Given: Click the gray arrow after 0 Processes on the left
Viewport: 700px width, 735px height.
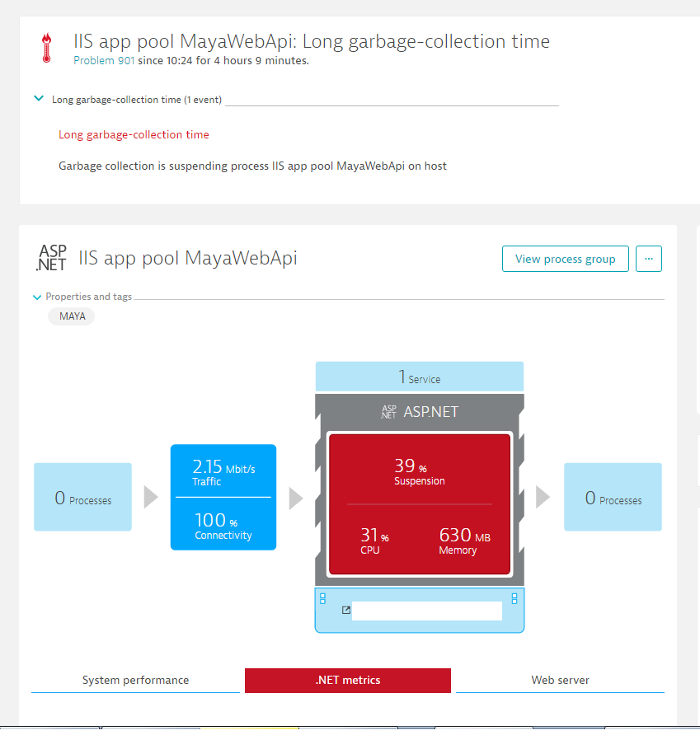Looking at the screenshot, I should pos(151,497).
